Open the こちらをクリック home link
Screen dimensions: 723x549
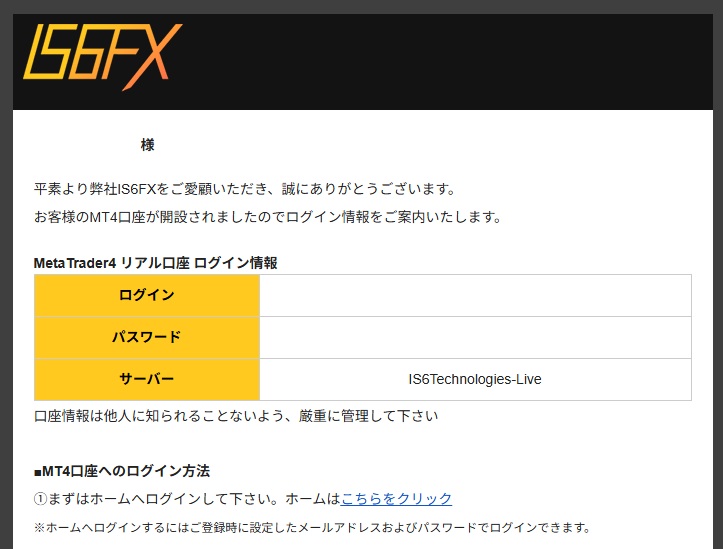point(396,499)
